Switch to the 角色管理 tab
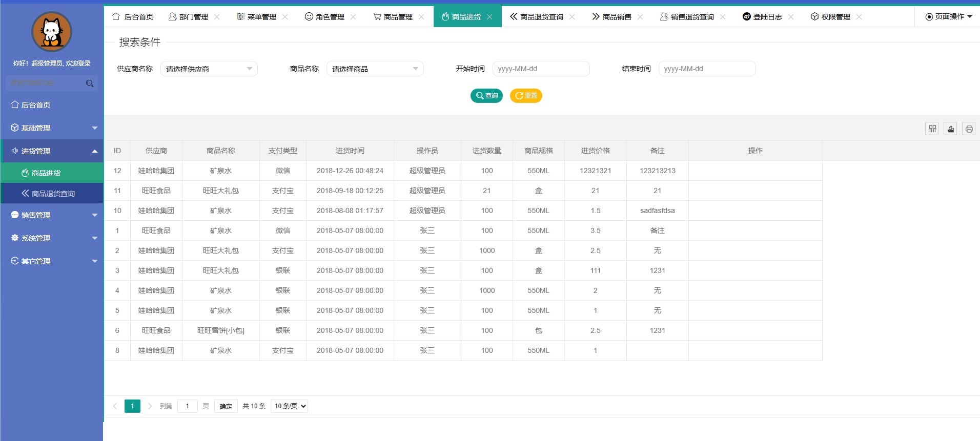This screenshot has height=441, width=980. (x=325, y=17)
